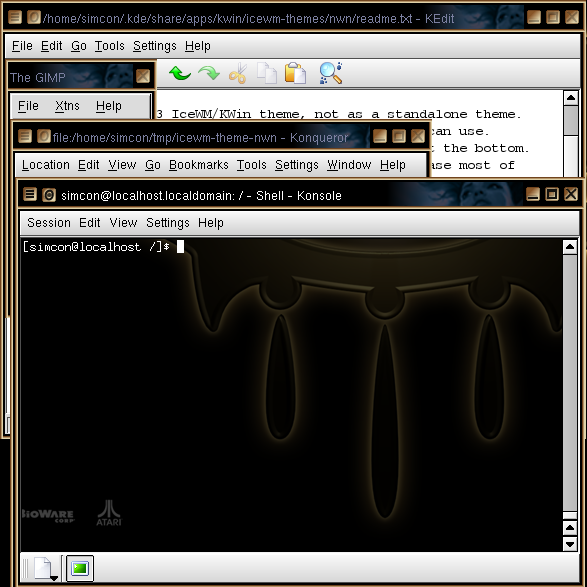Open KEdit Settings menu
The image size is (587, 587).
point(155,46)
